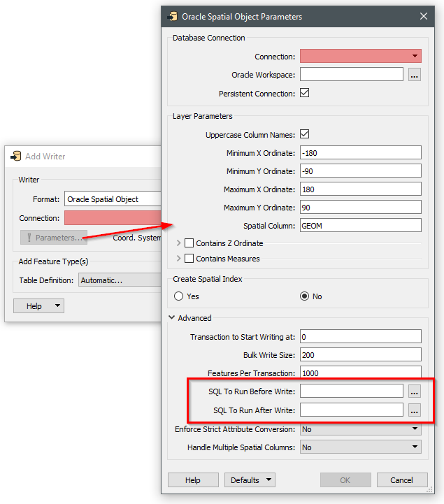Screen dimensions: 444x504
Task: Open the Help dropdown arrow in Add Writer
Action: point(58,305)
